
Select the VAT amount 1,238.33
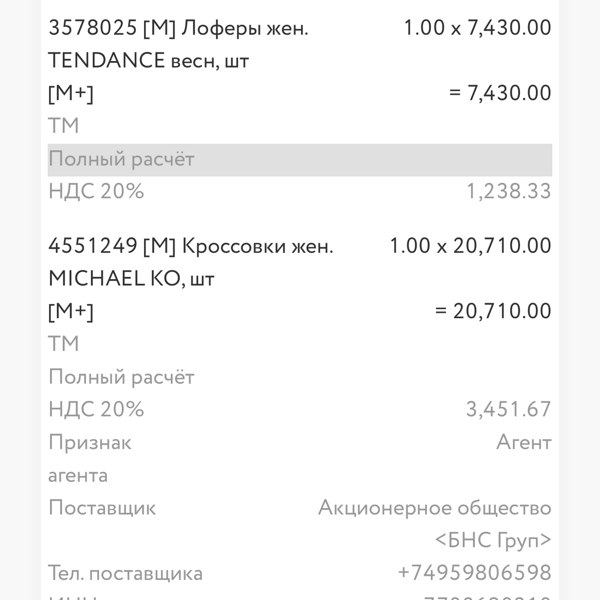pyautogui.click(x=509, y=191)
